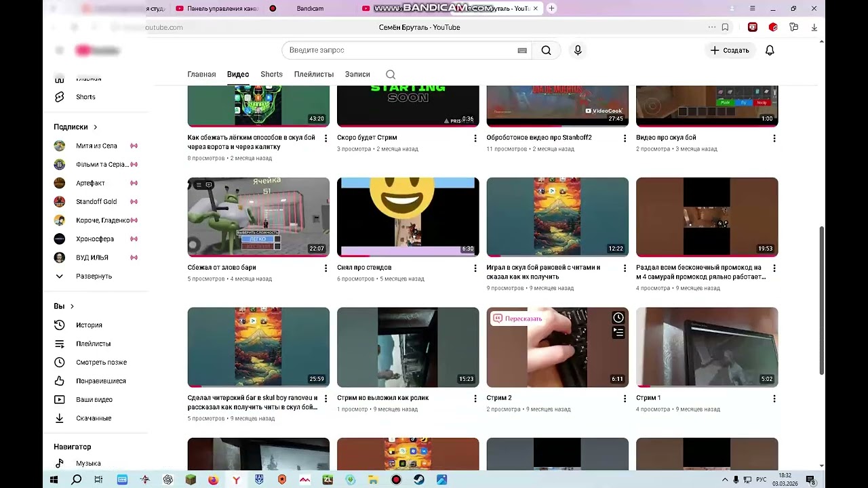This screenshot has width=868, height=488.
Task: Open the ChatGPT taskbar icon
Action: coord(167,480)
